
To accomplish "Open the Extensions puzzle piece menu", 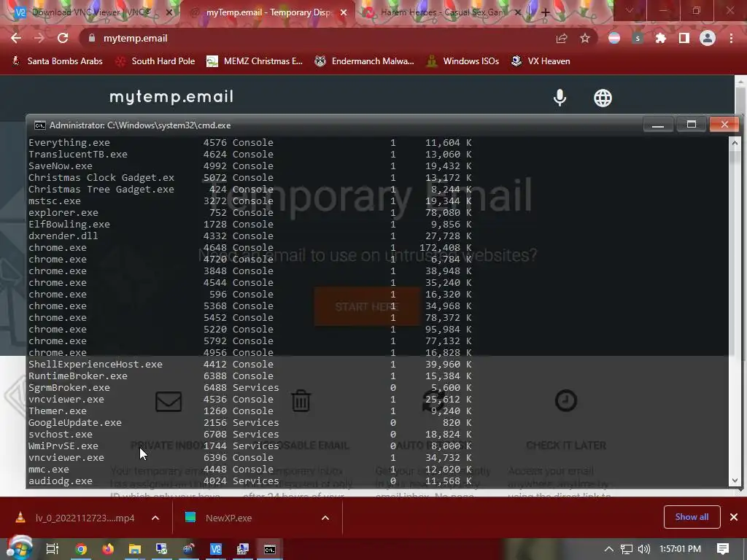I will 661,38.
